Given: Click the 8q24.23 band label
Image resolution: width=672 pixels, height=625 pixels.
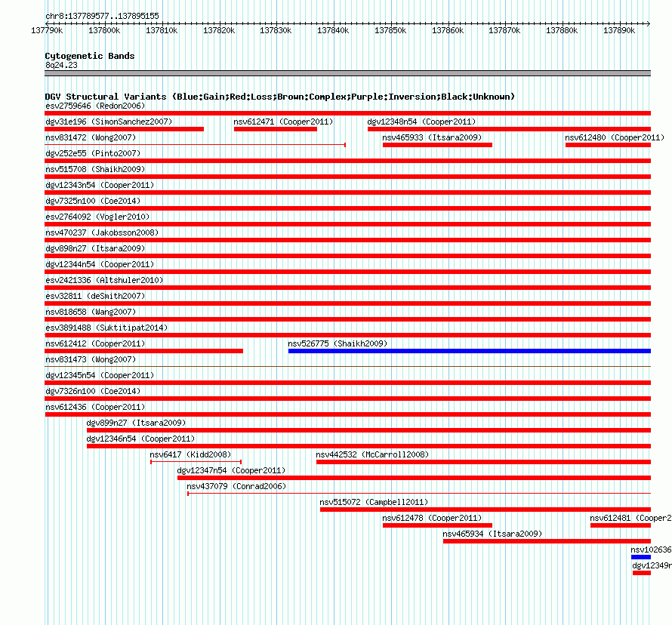Looking at the screenshot, I should coord(61,65).
